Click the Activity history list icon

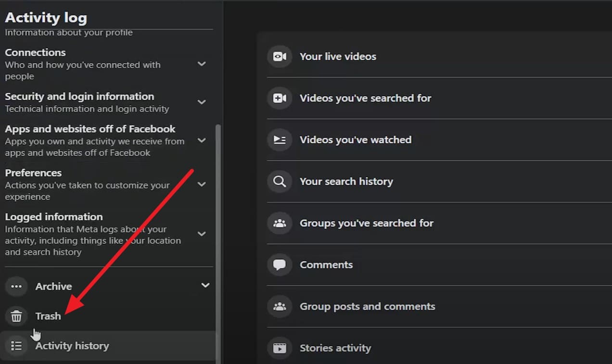coord(16,346)
